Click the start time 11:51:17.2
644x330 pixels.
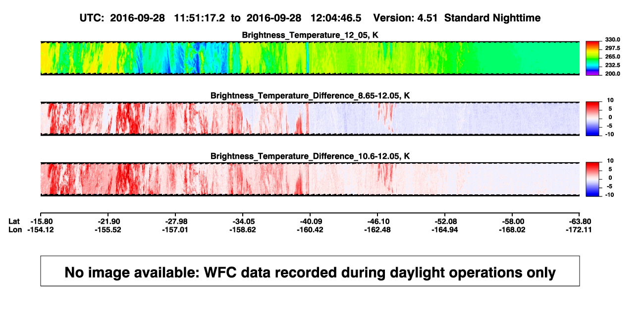pyautogui.click(x=199, y=18)
